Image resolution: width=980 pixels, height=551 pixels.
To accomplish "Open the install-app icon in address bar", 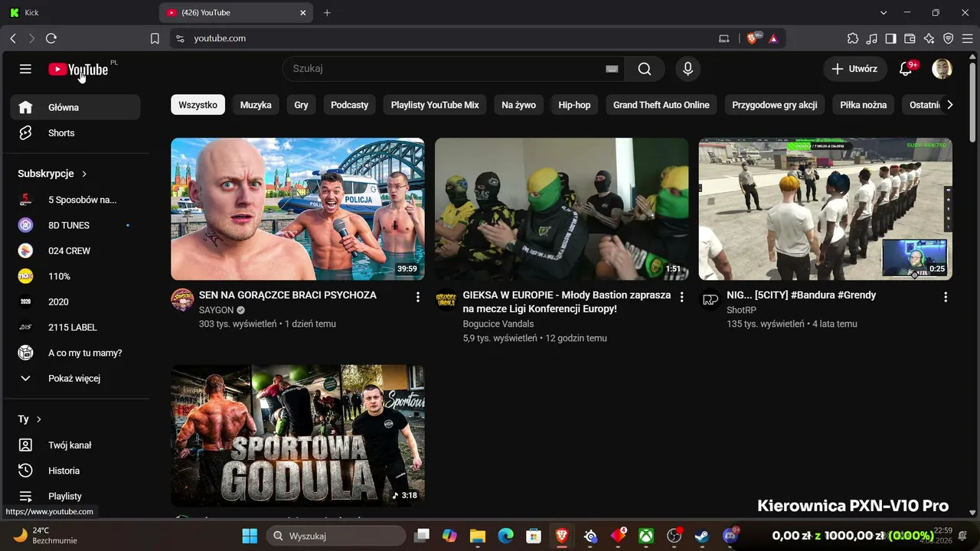I will 724,38.
